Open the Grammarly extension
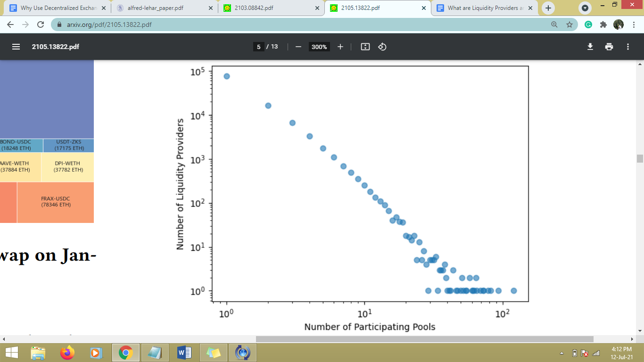Viewport: 644px width, 362px height. tap(588, 25)
